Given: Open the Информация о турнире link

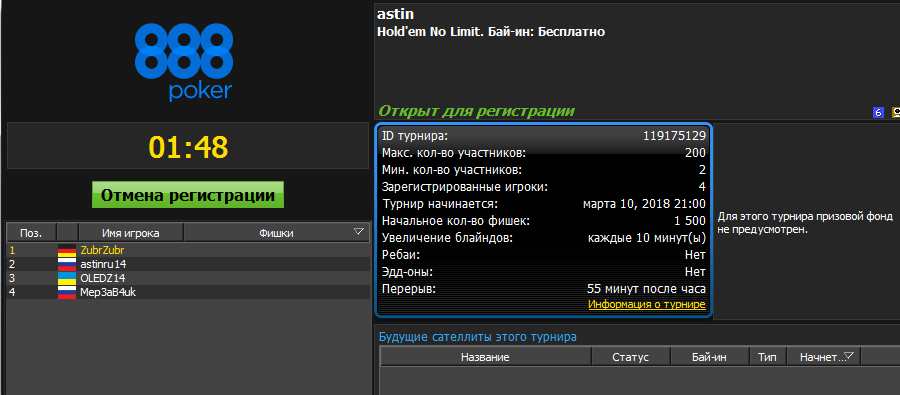Looking at the screenshot, I should pyautogui.click(x=647, y=305).
